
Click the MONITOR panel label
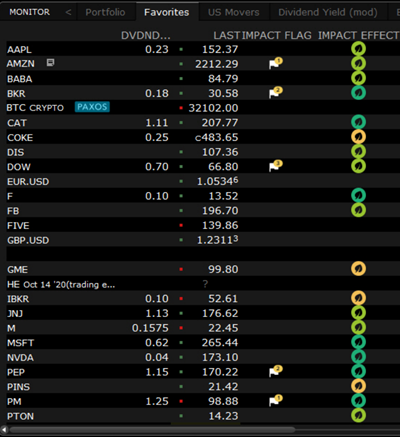tap(30, 12)
